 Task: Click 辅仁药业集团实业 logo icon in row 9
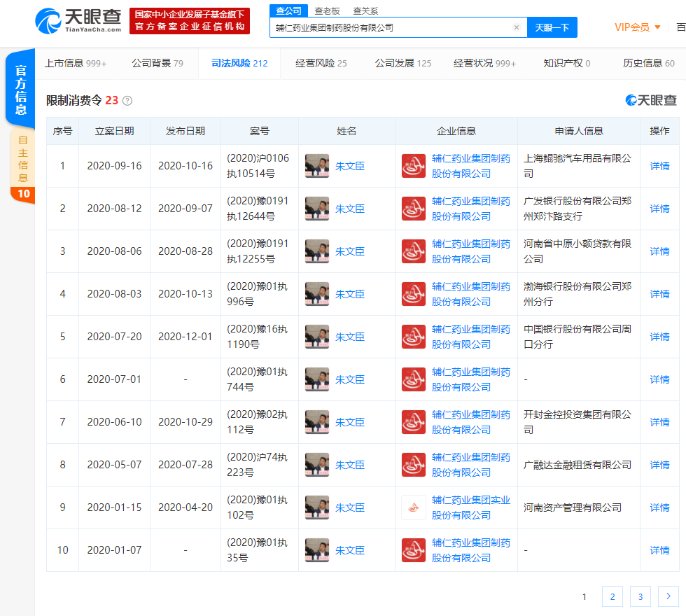(x=413, y=507)
